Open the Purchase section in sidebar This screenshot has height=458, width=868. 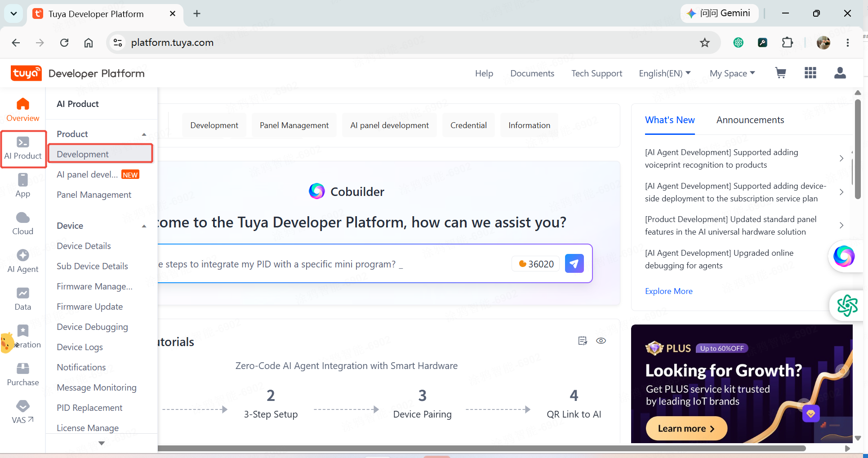pyautogui.click(x=22, y=374)
